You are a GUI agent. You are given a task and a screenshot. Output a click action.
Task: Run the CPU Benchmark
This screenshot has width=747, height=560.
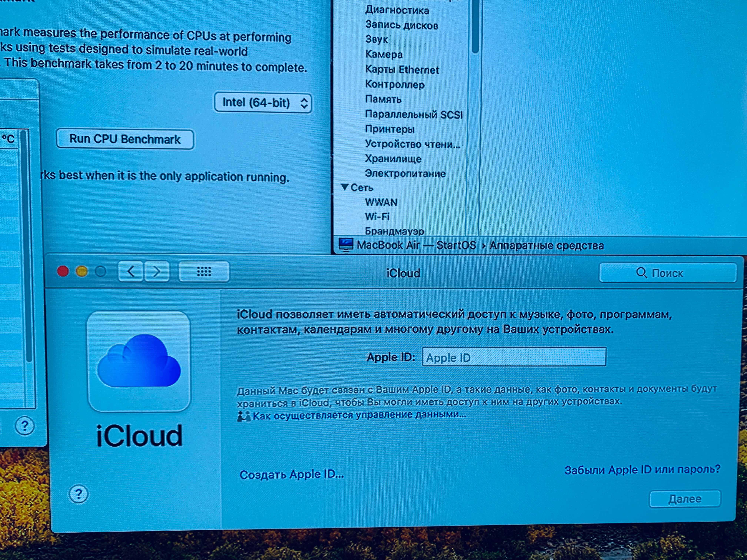125,139
